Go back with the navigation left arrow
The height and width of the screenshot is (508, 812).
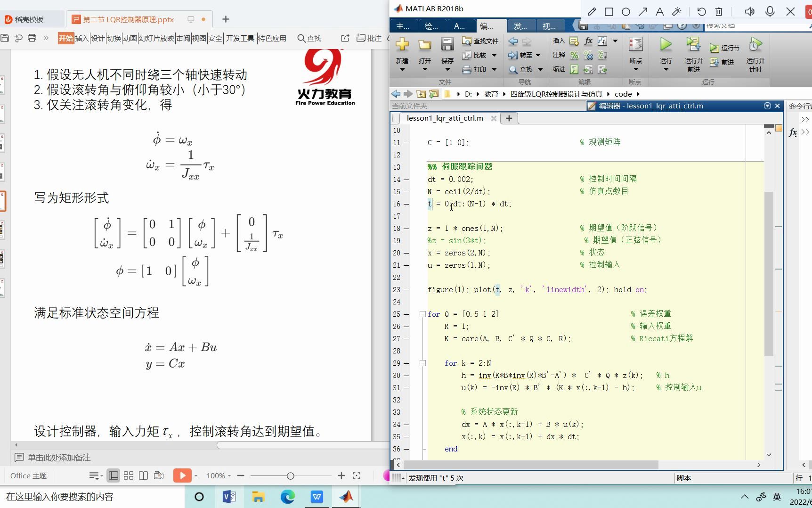pyautogui.click(x=513, y=41)
